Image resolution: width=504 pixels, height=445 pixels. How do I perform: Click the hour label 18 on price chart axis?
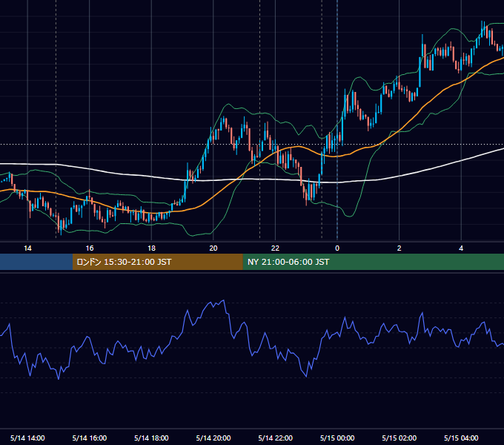[151, 248]
